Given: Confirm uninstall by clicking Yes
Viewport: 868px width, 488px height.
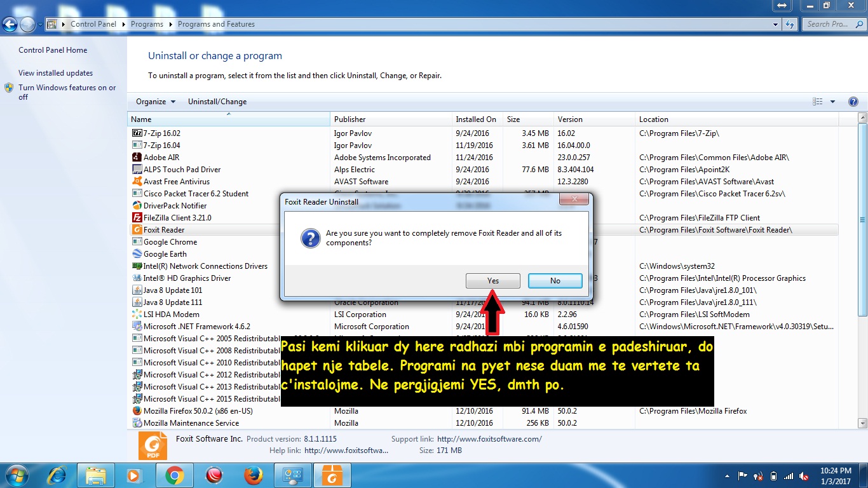Looking at the screenshot, I should (493, 281).
